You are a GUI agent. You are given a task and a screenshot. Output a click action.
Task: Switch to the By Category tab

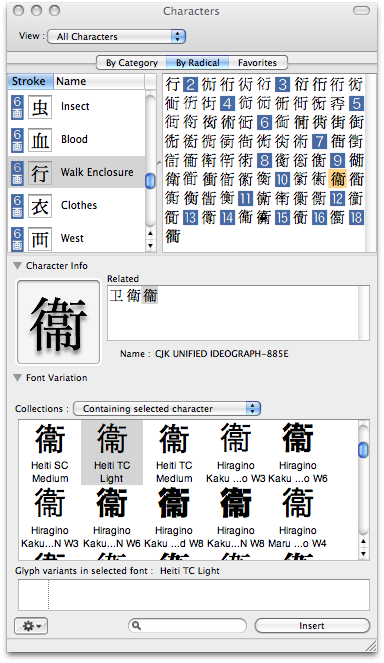point(132,63)
